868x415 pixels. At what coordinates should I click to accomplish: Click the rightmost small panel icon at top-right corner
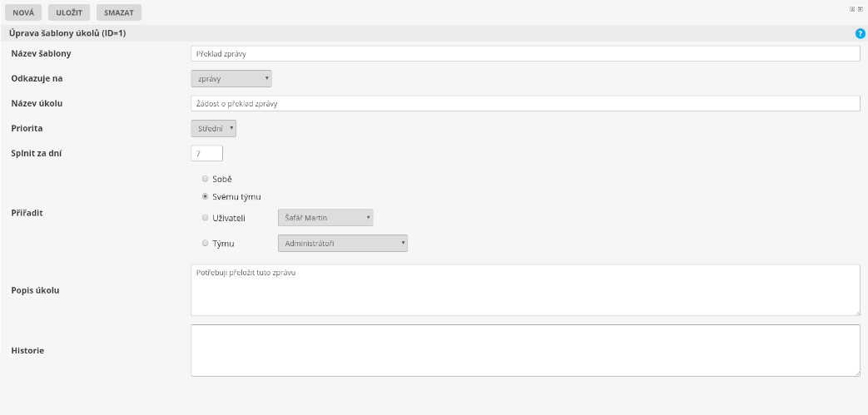(859, 9)
